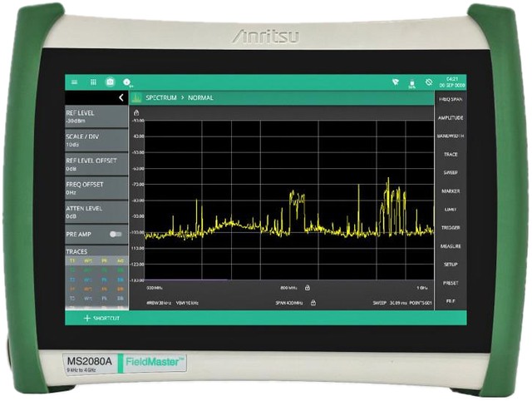Open the SETUP menu
The image size is (532, 401).
[451, 265]
